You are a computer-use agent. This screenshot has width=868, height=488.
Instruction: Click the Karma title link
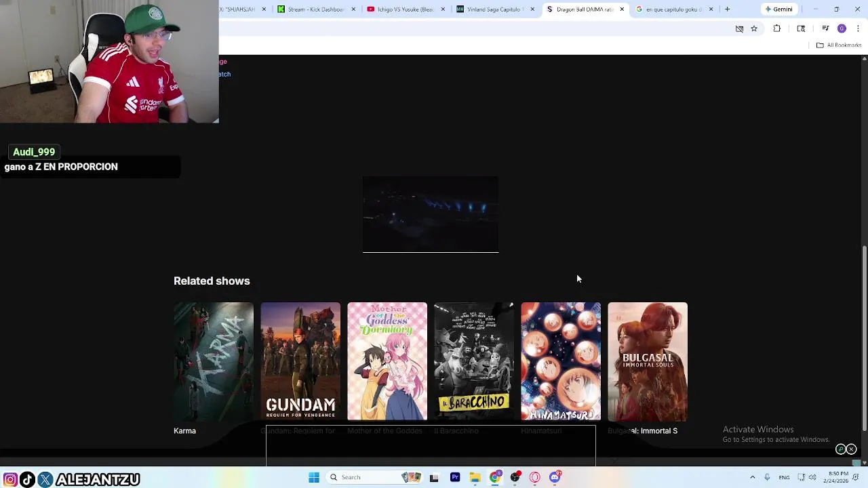(x=184, y=431)
